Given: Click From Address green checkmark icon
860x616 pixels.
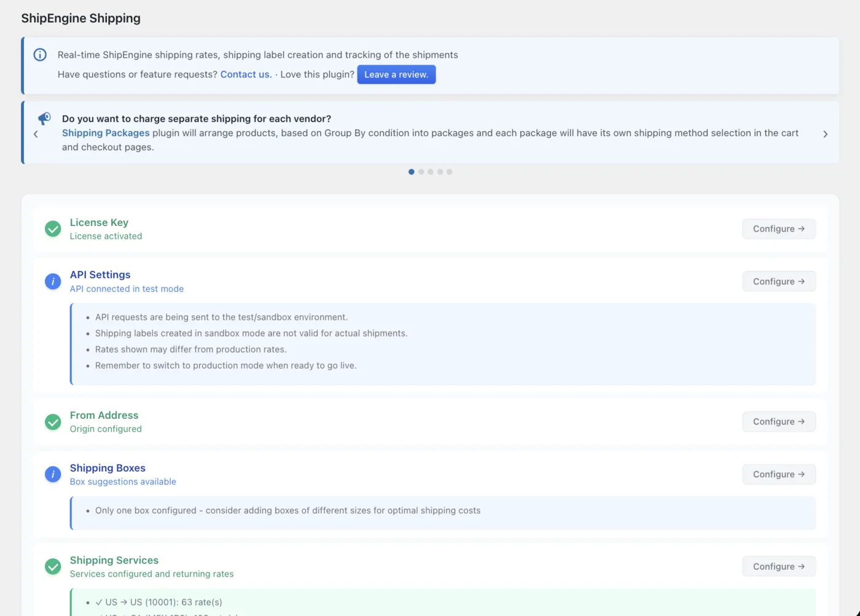Looking at the screenshot, I should 53,422.
